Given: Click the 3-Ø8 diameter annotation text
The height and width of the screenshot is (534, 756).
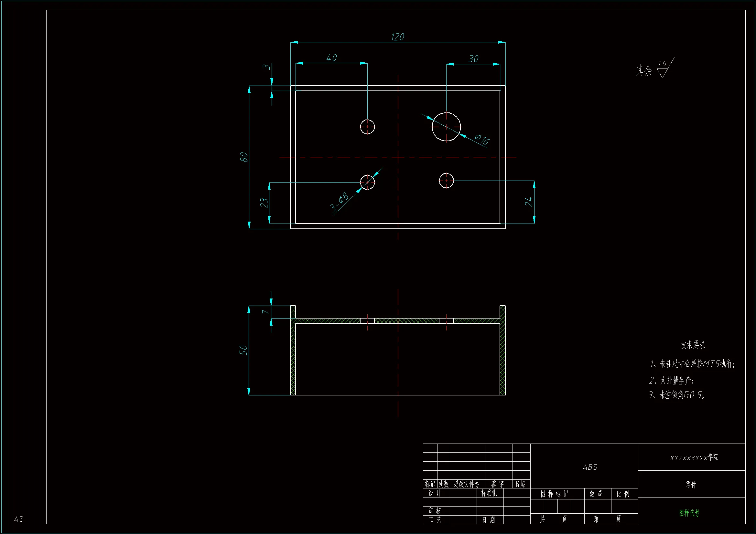Looking at the screenshot, I should 339,202.
